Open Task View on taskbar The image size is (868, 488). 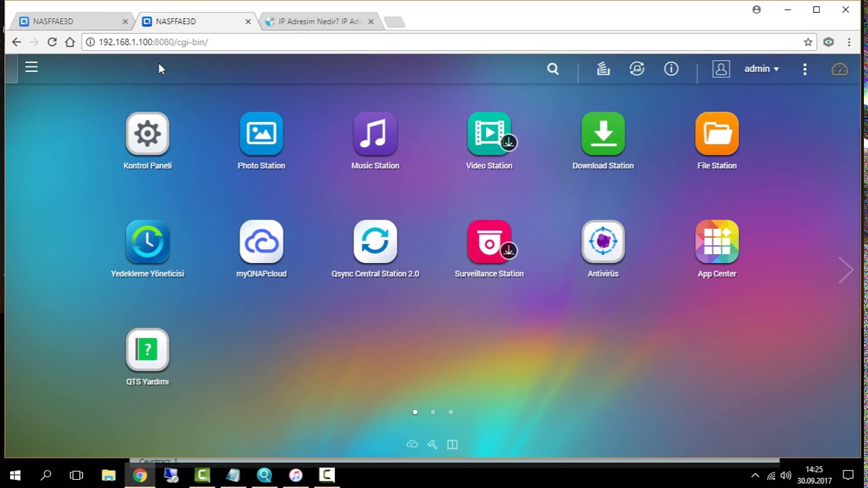coord(77,475)
